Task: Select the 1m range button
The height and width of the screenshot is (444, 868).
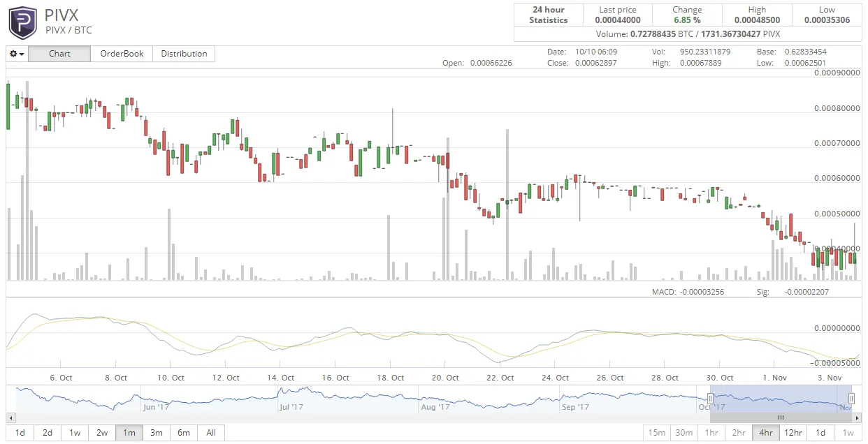Action: 129,433
